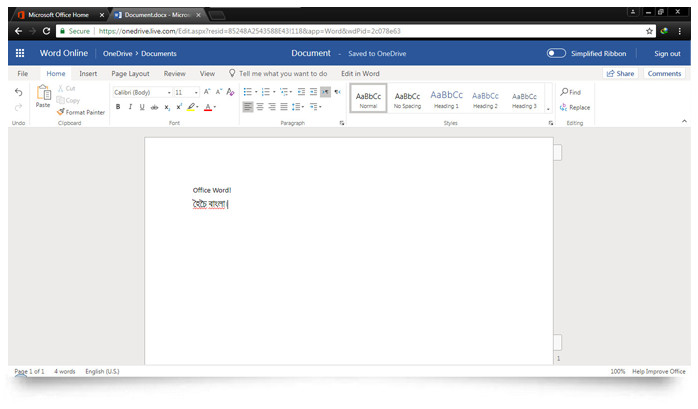
Task: Justify the text
Action: [284, 107]
